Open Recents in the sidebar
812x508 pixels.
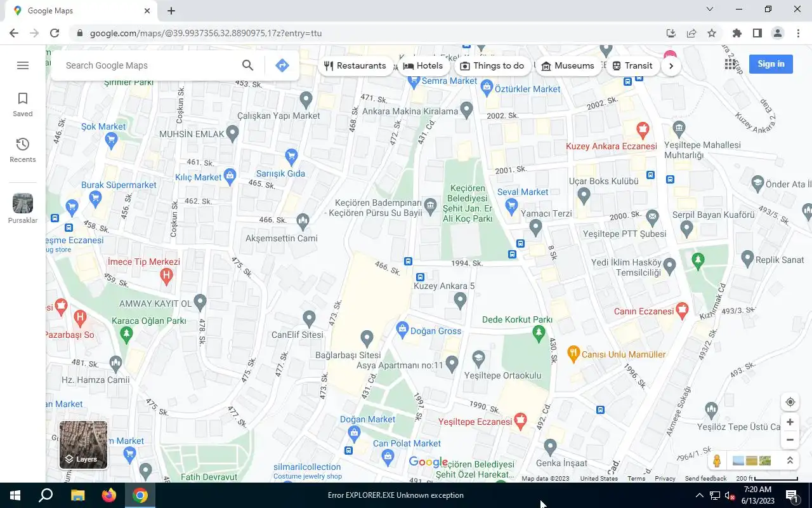23,150
